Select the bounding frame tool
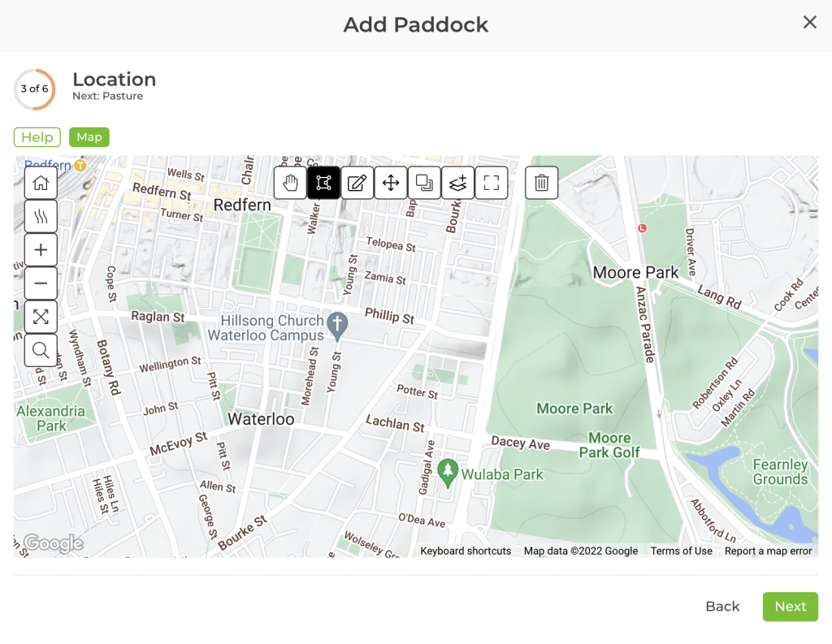Viewport: 832px width, 644px height. [491, 183]
